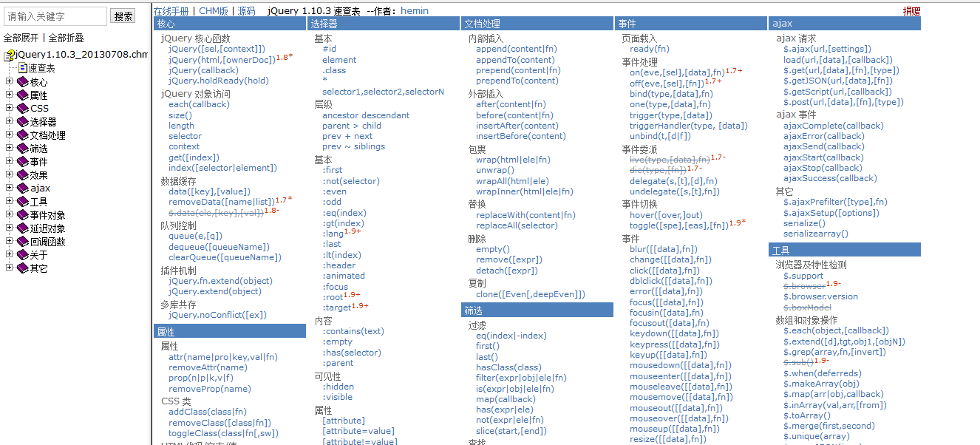Click the book icon beside 属性 in tree

(22, 95)
